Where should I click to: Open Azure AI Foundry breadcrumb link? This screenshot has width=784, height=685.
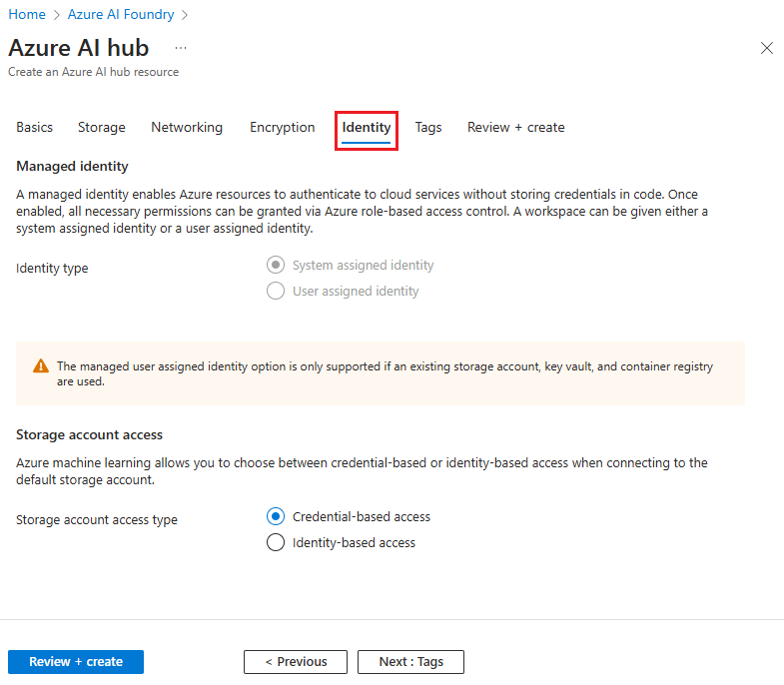[121, 14]
